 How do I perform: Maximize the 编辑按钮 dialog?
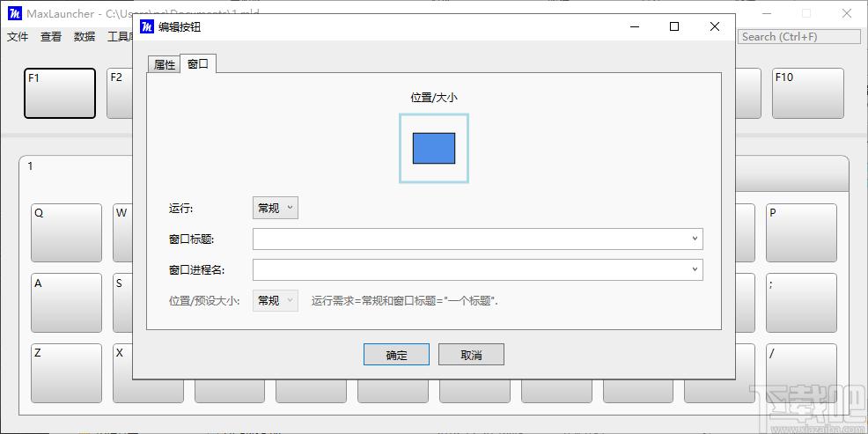[x=673, y=26]
